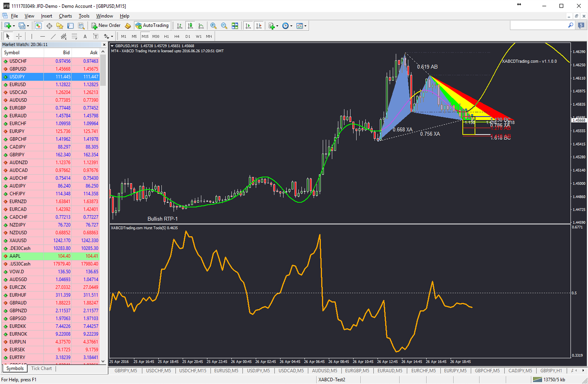This screenshot has height=384, width=588.
Task: Expand the Templates dropdown arrow
Action: pyautogui.click(x=305, y=26)
